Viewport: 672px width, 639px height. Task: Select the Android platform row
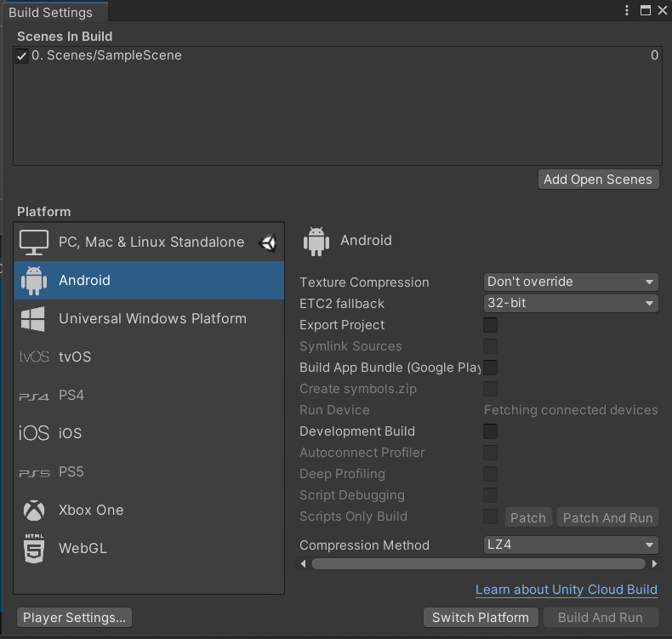(149, 281)
